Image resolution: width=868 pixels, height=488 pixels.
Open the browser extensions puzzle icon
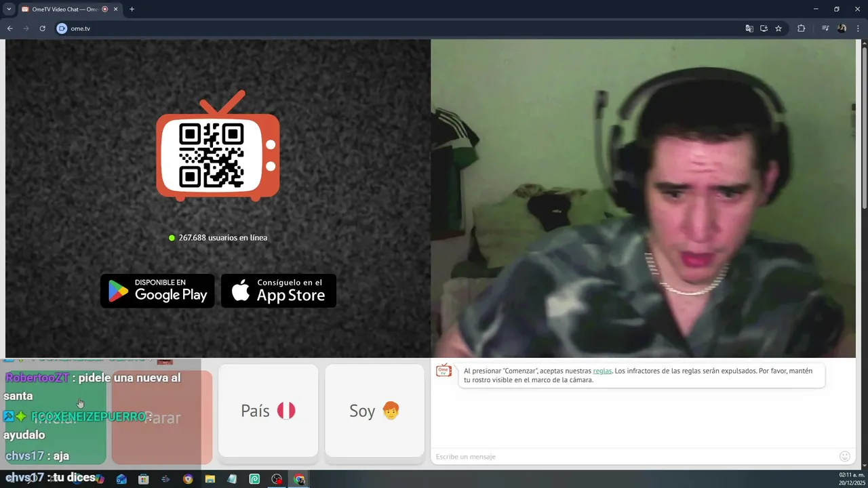click(801, 28)
